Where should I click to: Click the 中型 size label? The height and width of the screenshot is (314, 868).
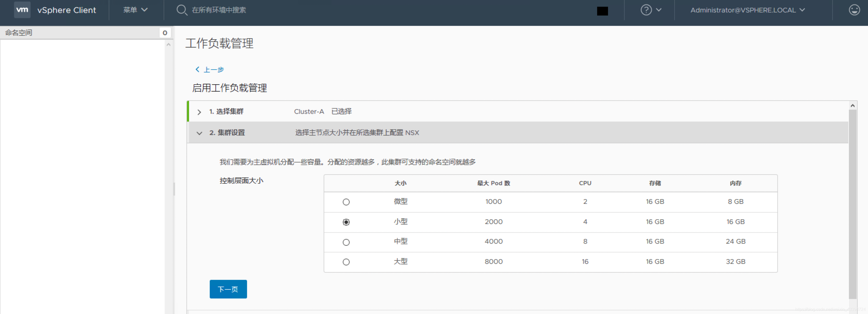tap(401, 241)
